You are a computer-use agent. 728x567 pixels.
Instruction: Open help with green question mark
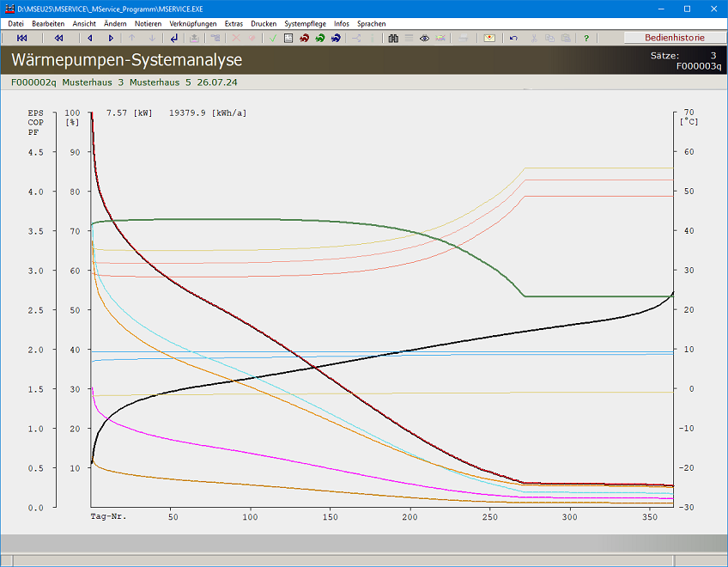click(x=586, y=39)
